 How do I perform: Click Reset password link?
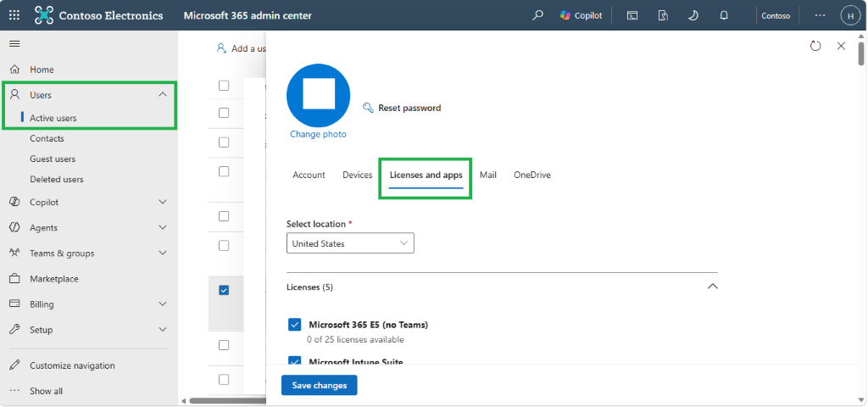(409, 108)
